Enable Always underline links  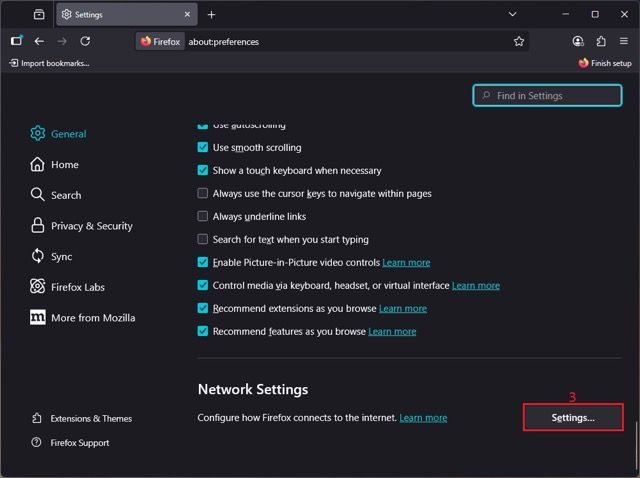pyautogui.click(x=203, y=217)
